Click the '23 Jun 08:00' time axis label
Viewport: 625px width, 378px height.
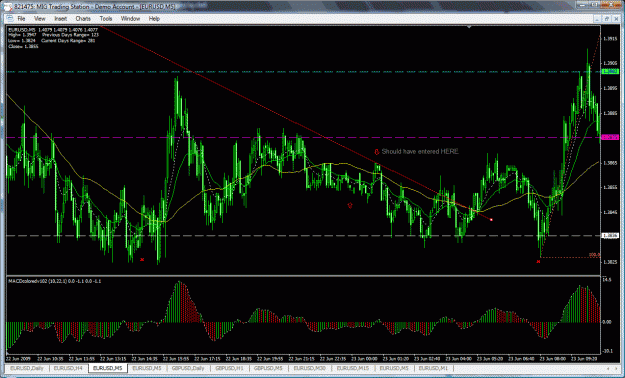tap(552, 358)
